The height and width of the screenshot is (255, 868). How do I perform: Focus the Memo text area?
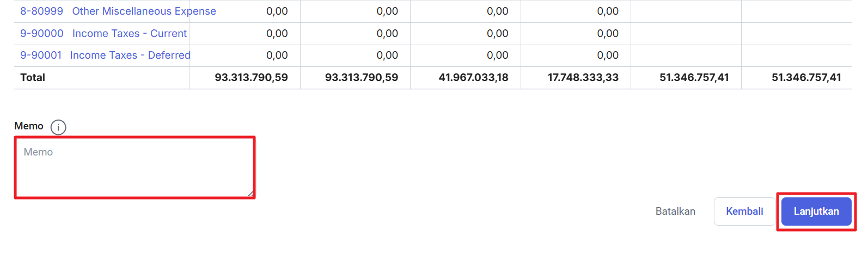coord(135,167)
